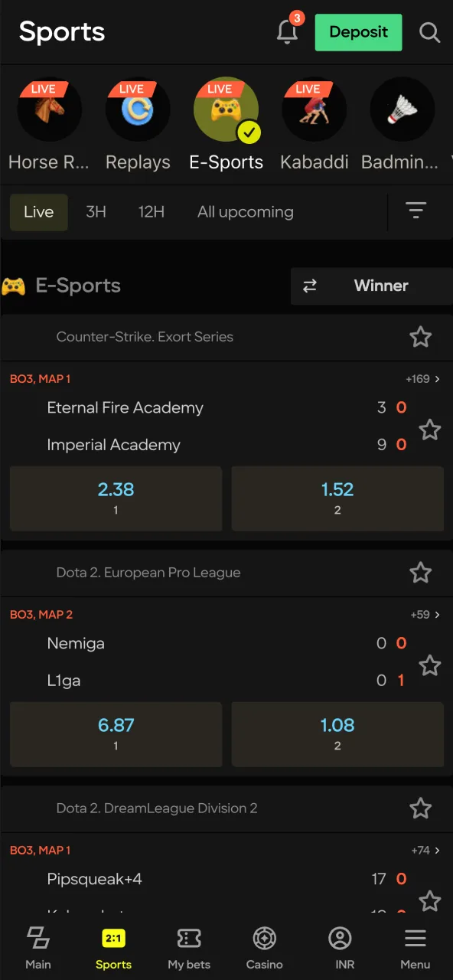Expand the +59 markets for Nemiga match
The height and width of the screenshot is (980, 453).
(x=422, y=614)
